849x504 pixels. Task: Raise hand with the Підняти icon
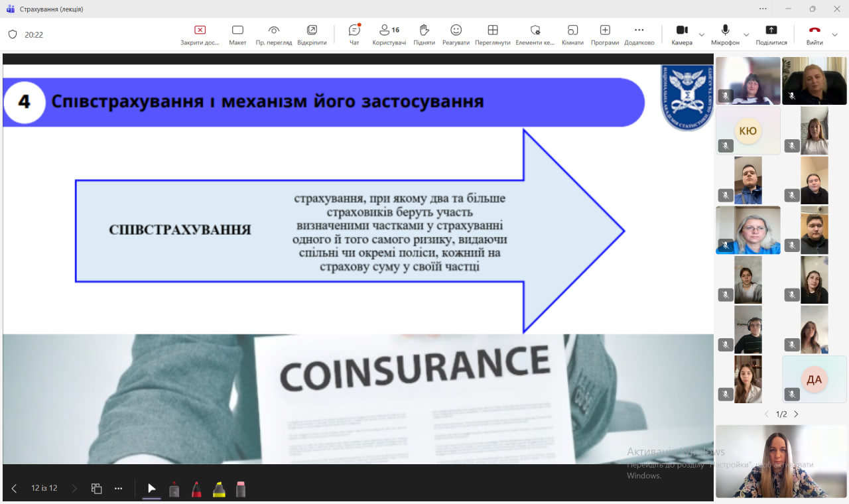424,34
